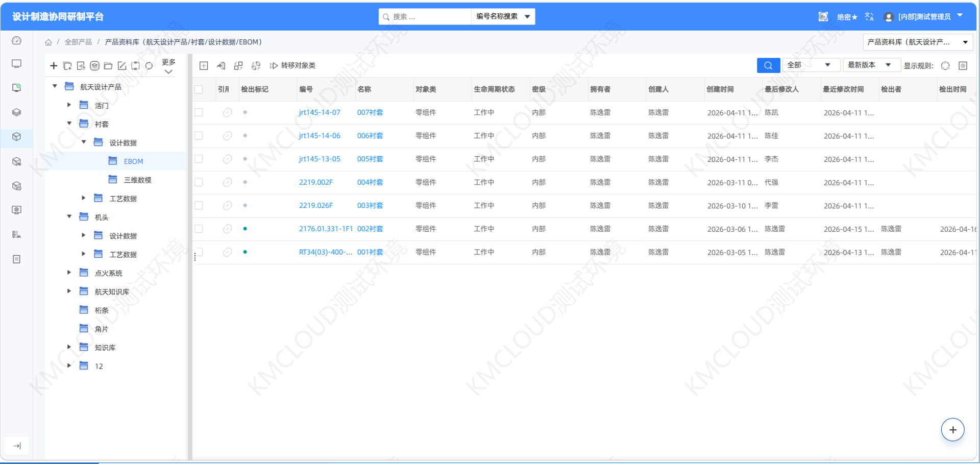The image size is (980, 464).
Task: Open the user account menu arrow
Action: coord(960,16)
